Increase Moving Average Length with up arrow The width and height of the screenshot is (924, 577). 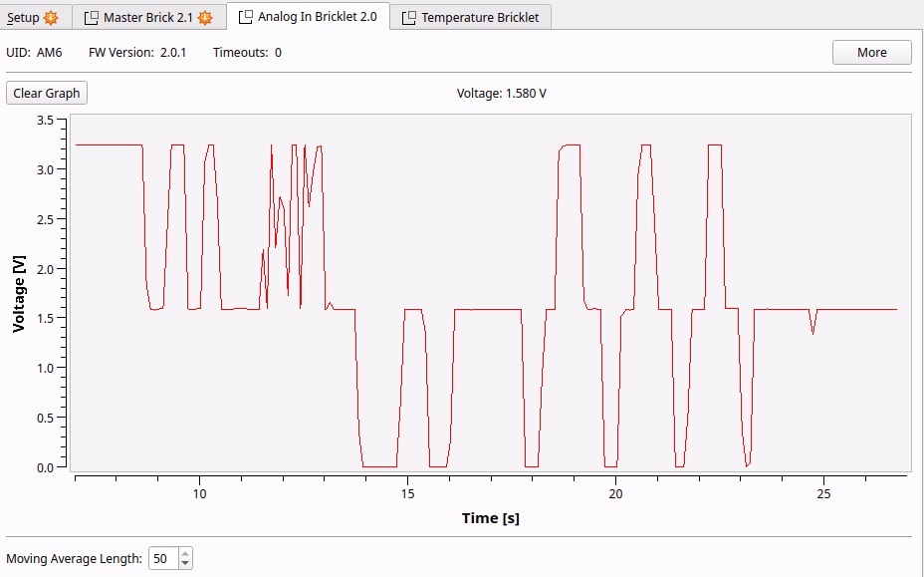(x=185, y=554)
